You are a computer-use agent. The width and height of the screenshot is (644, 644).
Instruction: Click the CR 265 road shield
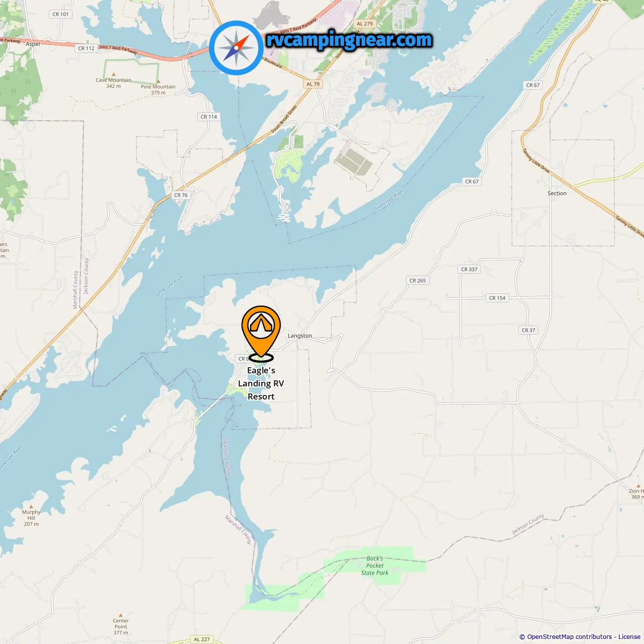point(418,281)
